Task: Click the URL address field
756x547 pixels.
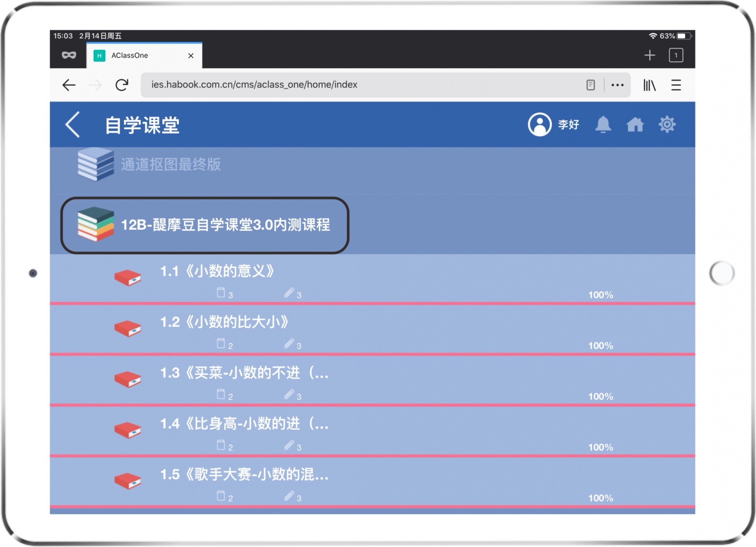Action: click(x=359, y=85)
